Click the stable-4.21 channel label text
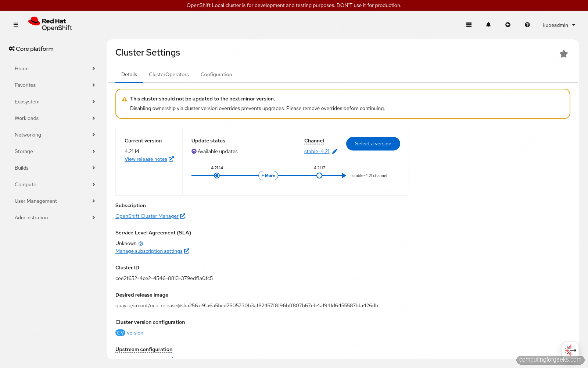The width and height of the screenshot is (588, 368). [x=370, y=176]
